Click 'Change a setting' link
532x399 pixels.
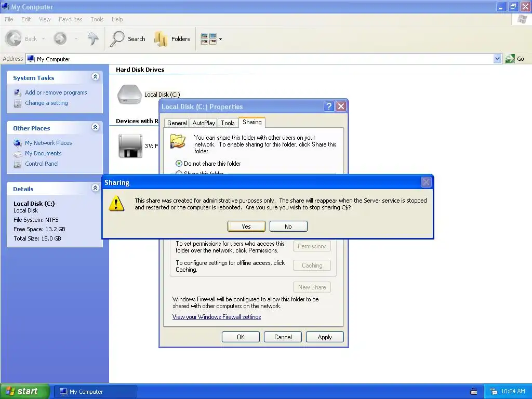(x=46, y=103)
